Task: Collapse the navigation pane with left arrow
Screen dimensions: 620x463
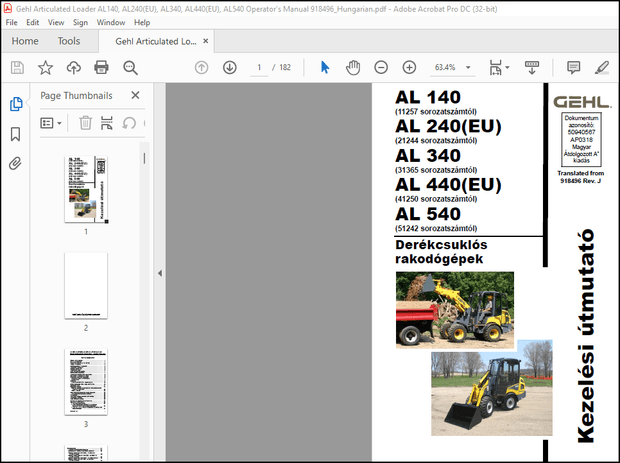Action: pos(160,273)
